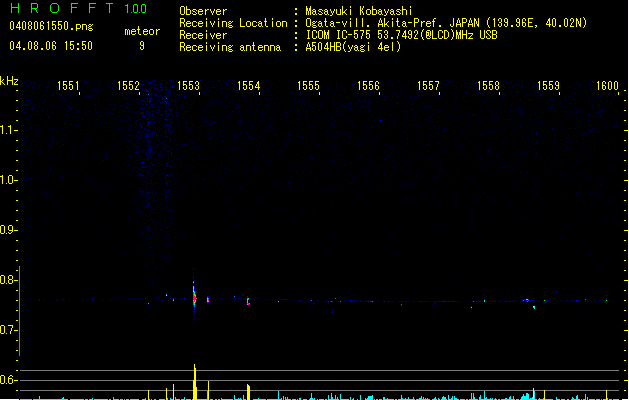
Task: Click time marker 1551
Action: pos(68,86)
